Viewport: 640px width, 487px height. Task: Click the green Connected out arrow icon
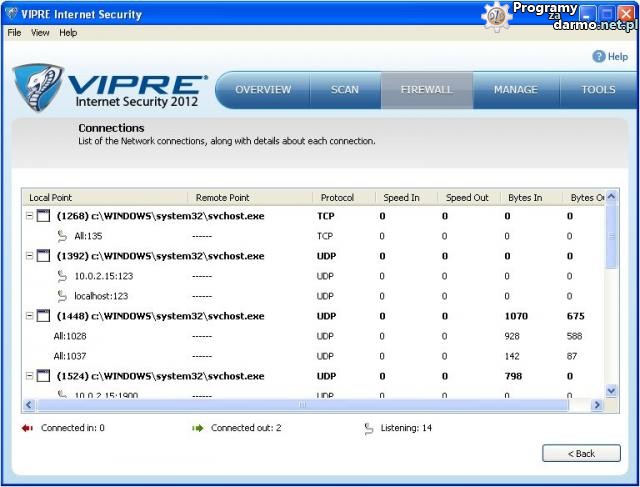click(x=198, y=428)
